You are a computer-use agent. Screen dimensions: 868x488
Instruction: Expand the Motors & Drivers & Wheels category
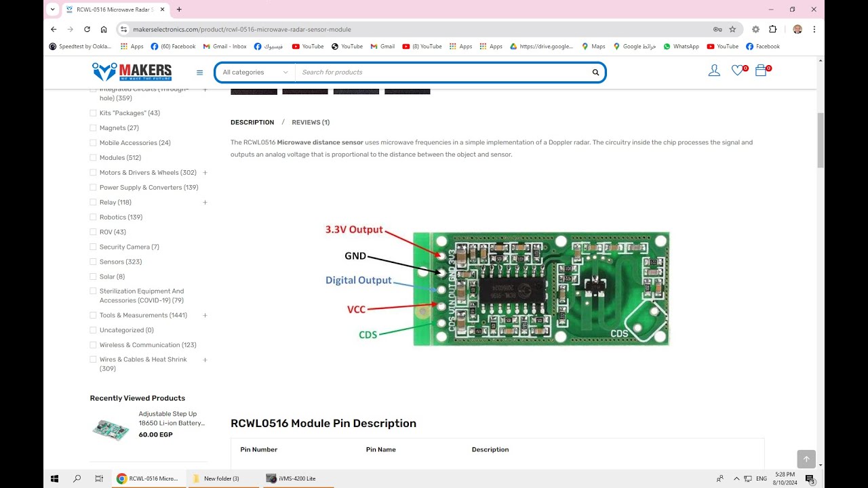coord(205,173)
